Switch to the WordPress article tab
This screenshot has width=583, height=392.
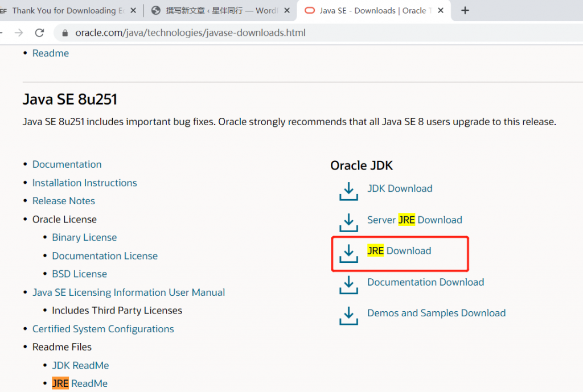221,10
